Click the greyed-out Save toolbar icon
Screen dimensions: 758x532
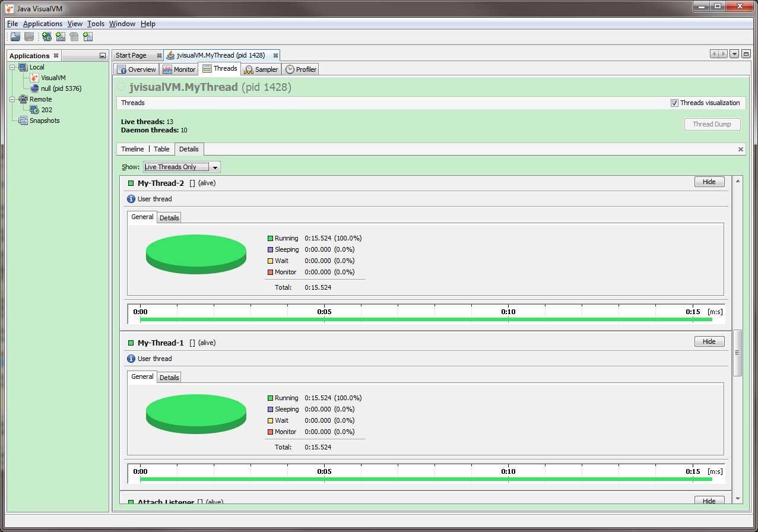coord(28,37)
